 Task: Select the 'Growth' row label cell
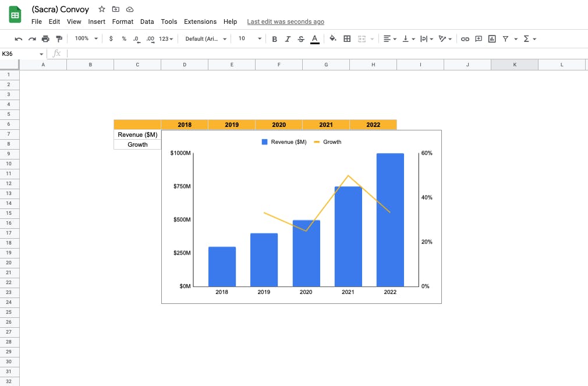[137, 144]
